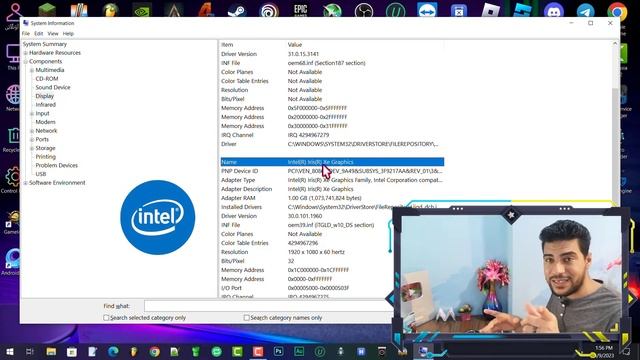Image resolution: width=640 pixels, height=360 pixels.
Task: Click the System Information taskbar button
Action: point(423,351)
